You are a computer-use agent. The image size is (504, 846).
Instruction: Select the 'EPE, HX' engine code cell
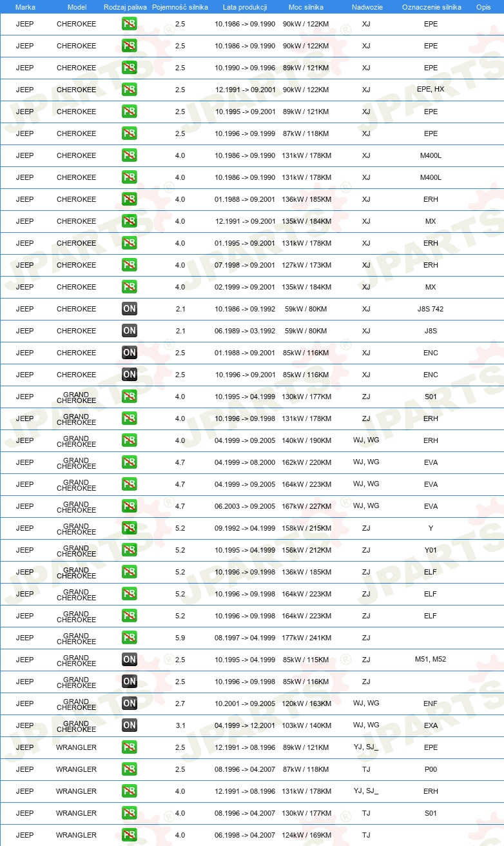click(431, 90)
